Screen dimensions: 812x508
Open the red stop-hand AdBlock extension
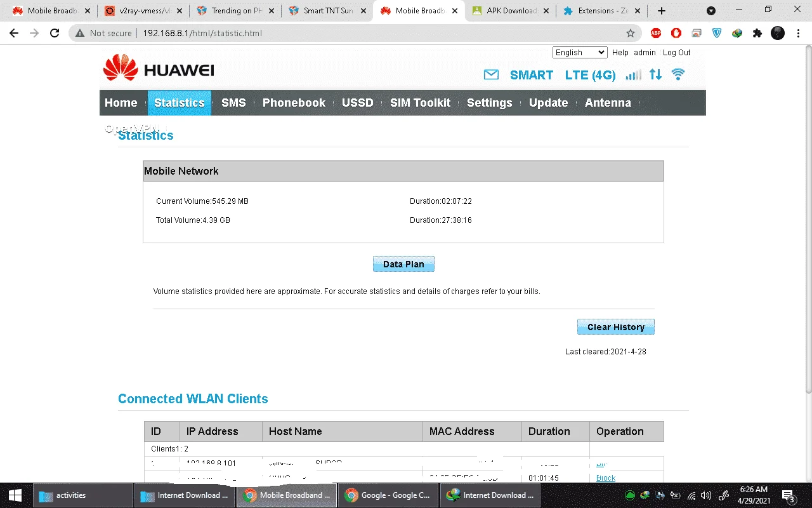click(x=676, y=33)
